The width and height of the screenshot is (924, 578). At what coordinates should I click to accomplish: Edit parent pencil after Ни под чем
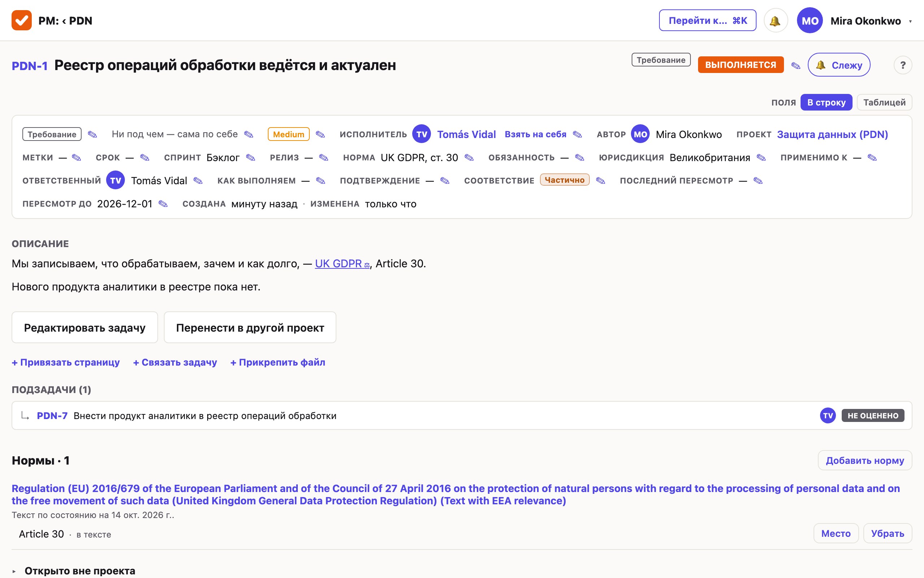(249, 134)
